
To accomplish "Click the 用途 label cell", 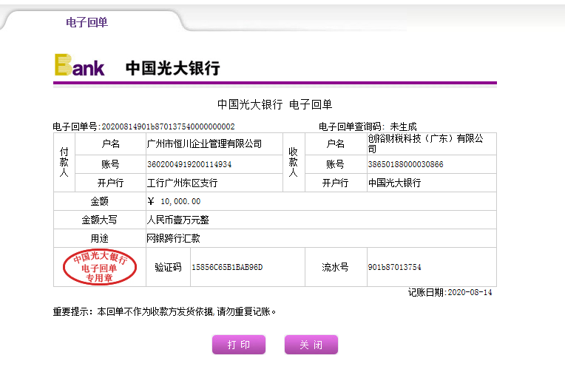I will (x=99, y=238).
